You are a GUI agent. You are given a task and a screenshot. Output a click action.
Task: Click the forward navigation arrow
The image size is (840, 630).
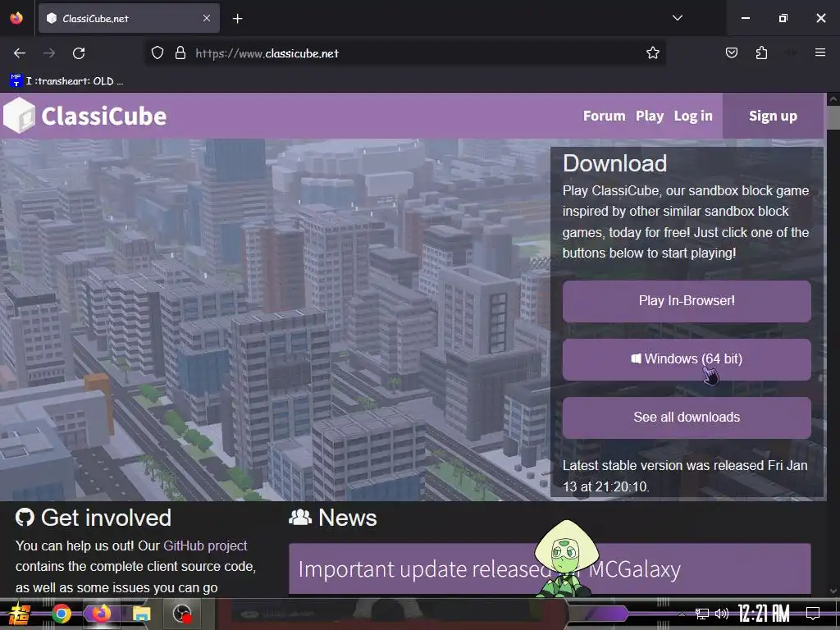pos(49,53)
